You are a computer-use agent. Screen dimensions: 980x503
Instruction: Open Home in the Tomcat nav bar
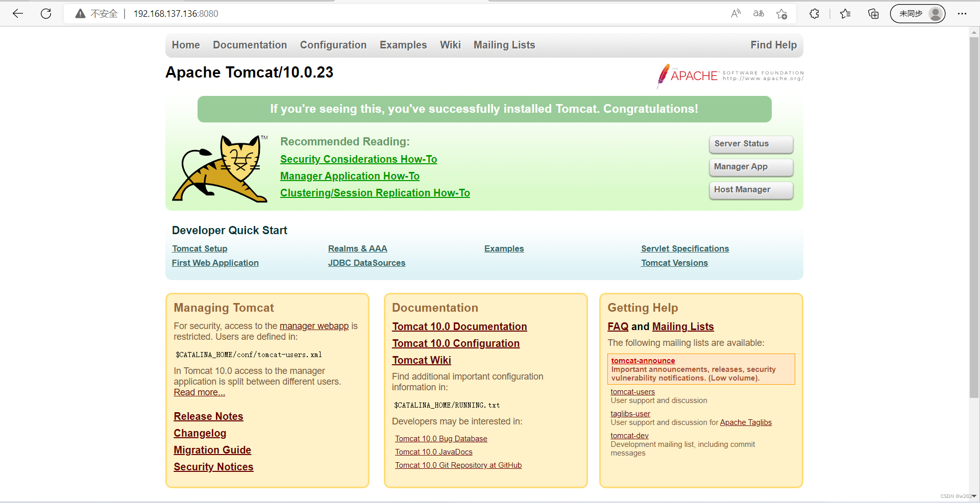[x=186, y=45]
